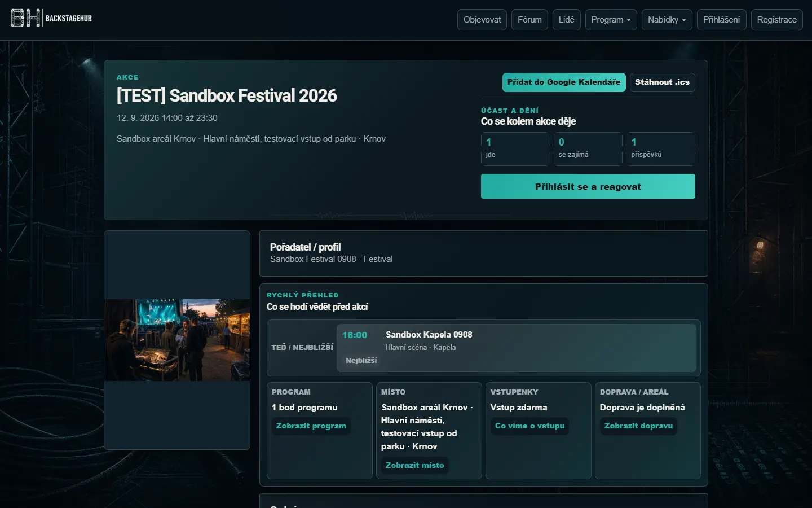The height and width of the screenshot is (508, 812).
Task: Click 'Doprava je doplněná' text
Action: click(x=642, y=408)
